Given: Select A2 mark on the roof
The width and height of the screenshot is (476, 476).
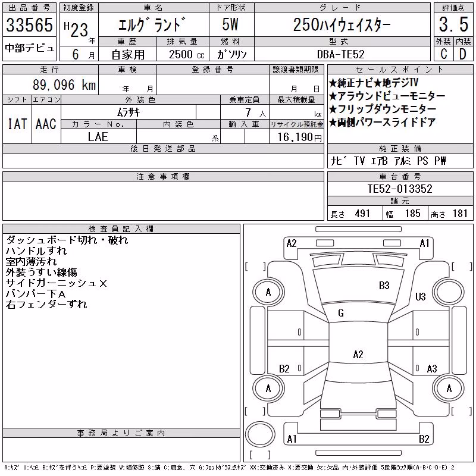Looking at the screenshot, I should pos(358,354).
